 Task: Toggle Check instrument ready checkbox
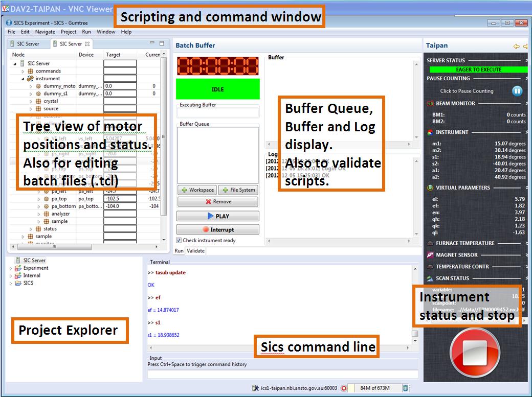(x=179, y=240)
